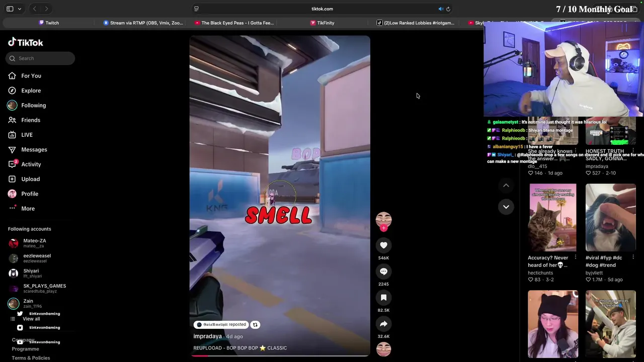644x362 pixels.
Task: Open the spinning sound disc icon
Action: [x=383, y=349]
